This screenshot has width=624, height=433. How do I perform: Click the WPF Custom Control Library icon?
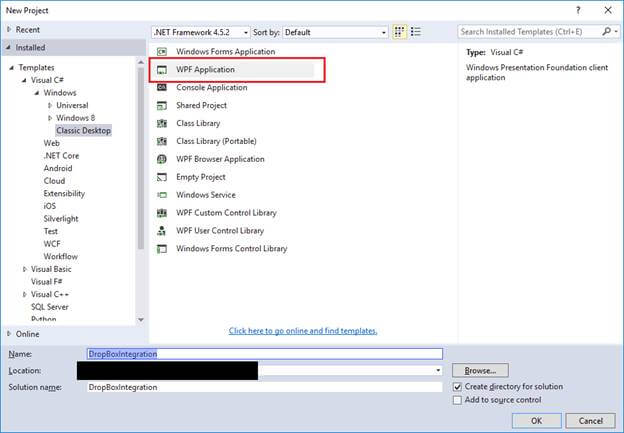pyautogui.click(x=162, y=213)
